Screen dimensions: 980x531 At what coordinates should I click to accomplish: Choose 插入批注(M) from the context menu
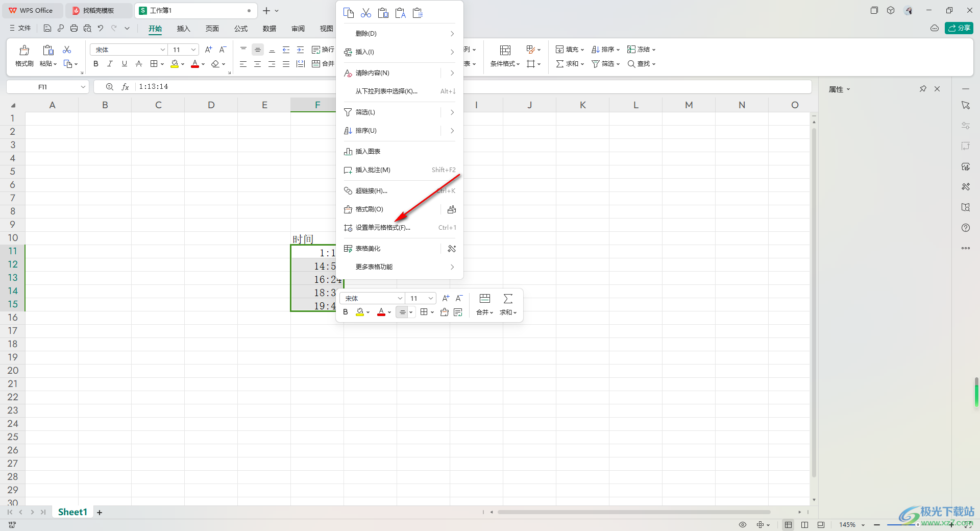click(x=400, y=170)
